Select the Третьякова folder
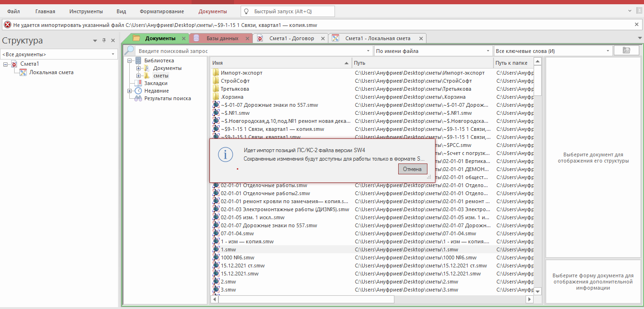 coord(234,89)
